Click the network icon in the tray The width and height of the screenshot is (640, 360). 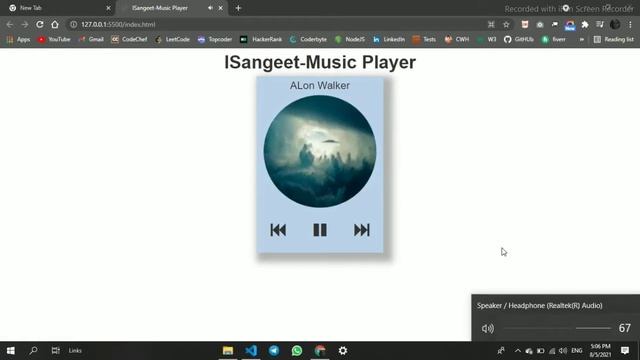(x=552, y=351)
